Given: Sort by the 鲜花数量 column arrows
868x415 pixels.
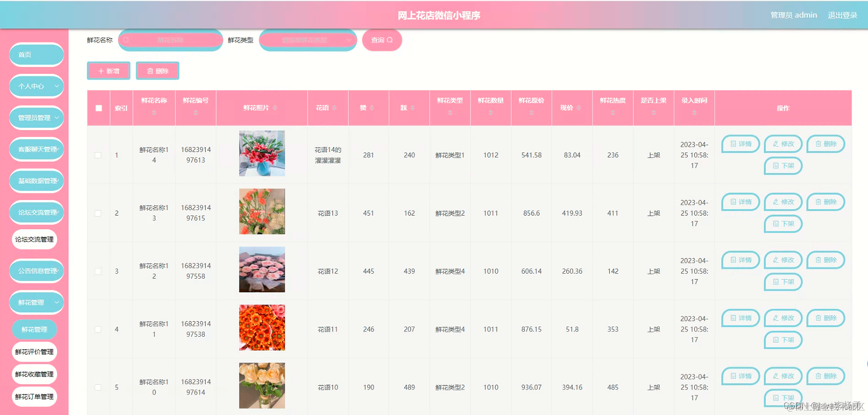Looking at the screenshot, I should (490, 112).
